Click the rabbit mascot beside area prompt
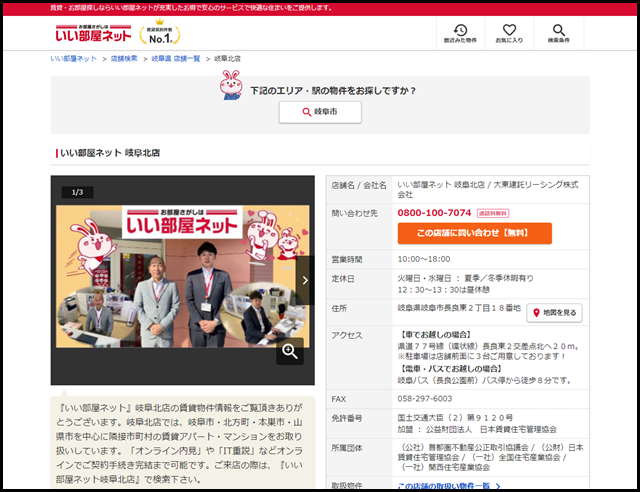Viewport: 640px width, 492px height. [x=231, y=85]
